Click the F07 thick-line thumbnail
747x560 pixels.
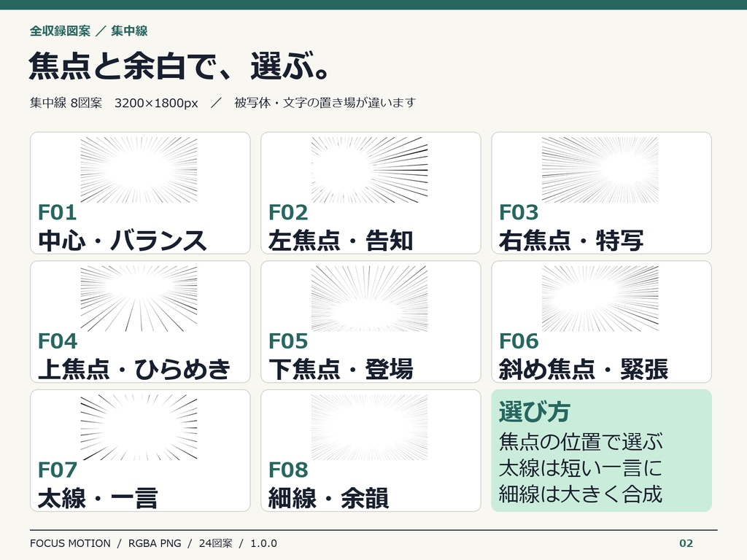(x=139, y=427)
